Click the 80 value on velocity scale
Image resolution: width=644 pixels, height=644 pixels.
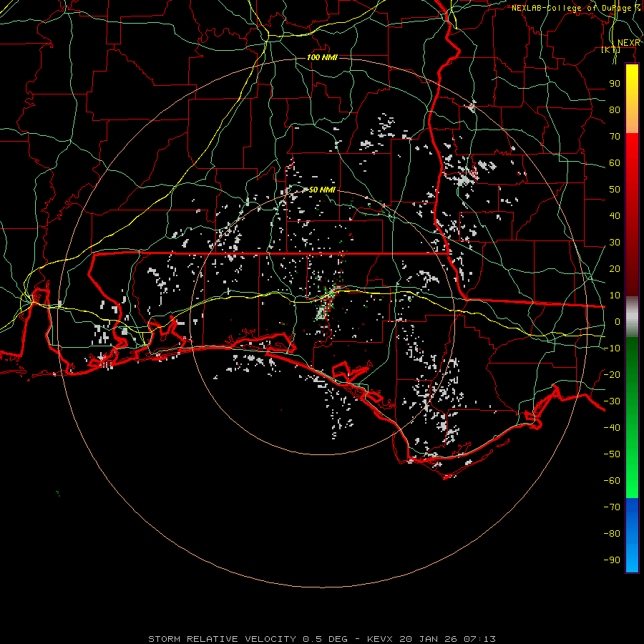pos(615,110)
